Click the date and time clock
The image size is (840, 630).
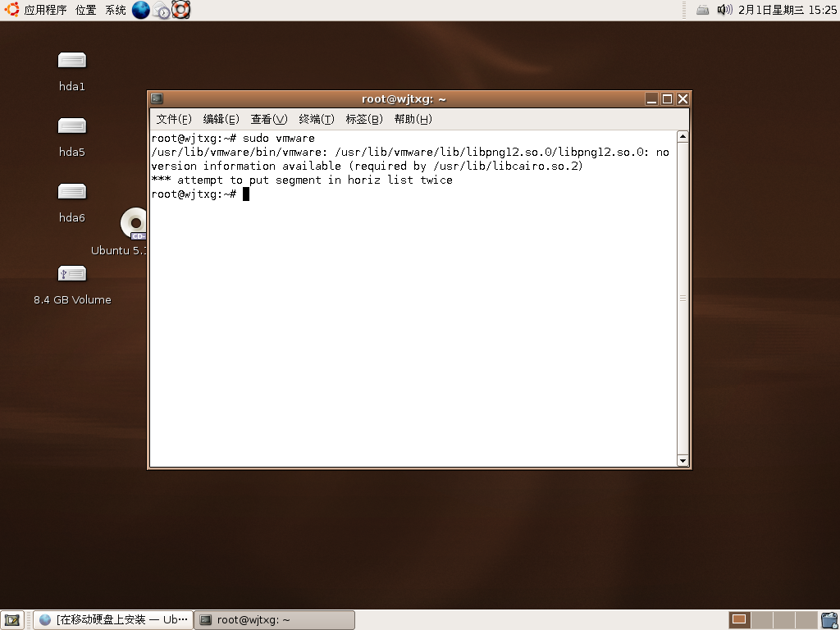pos(787,10)
